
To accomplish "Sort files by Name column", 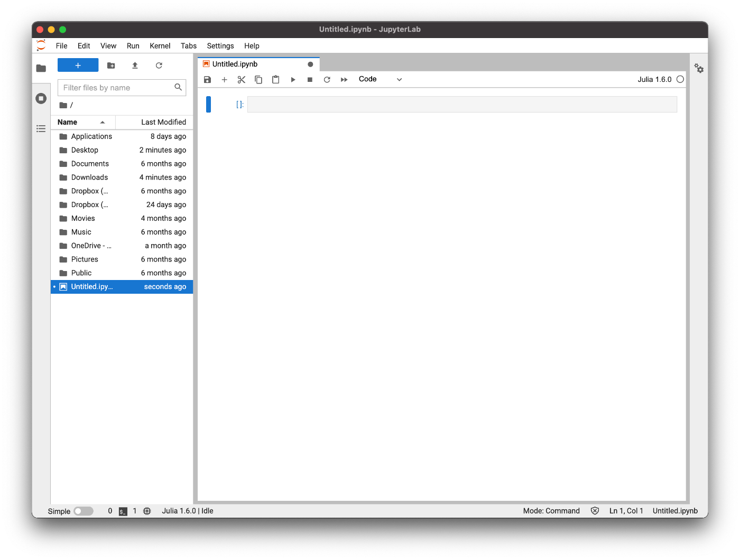I will (83, 122).
